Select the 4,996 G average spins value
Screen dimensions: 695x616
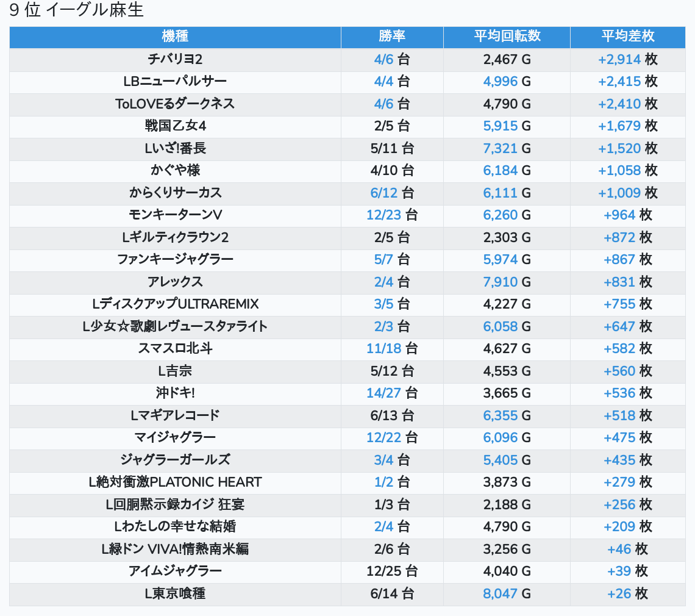click(x=507, y=82)
